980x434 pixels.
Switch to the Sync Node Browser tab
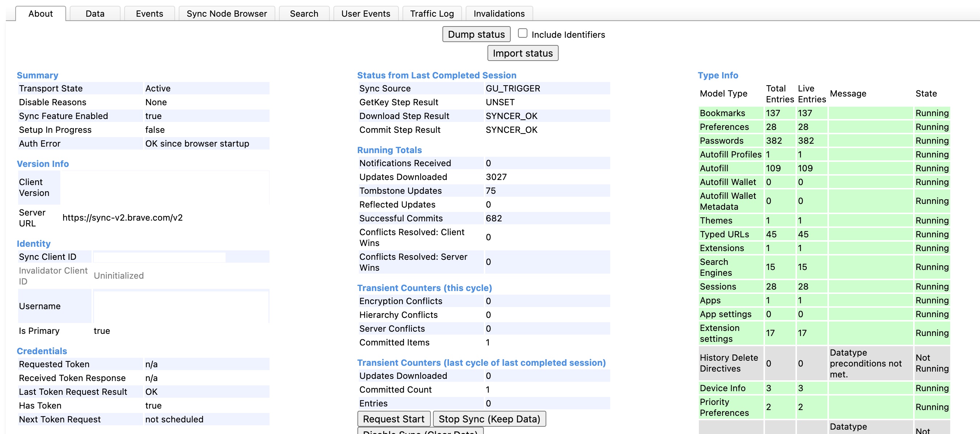tap(226, 13)
